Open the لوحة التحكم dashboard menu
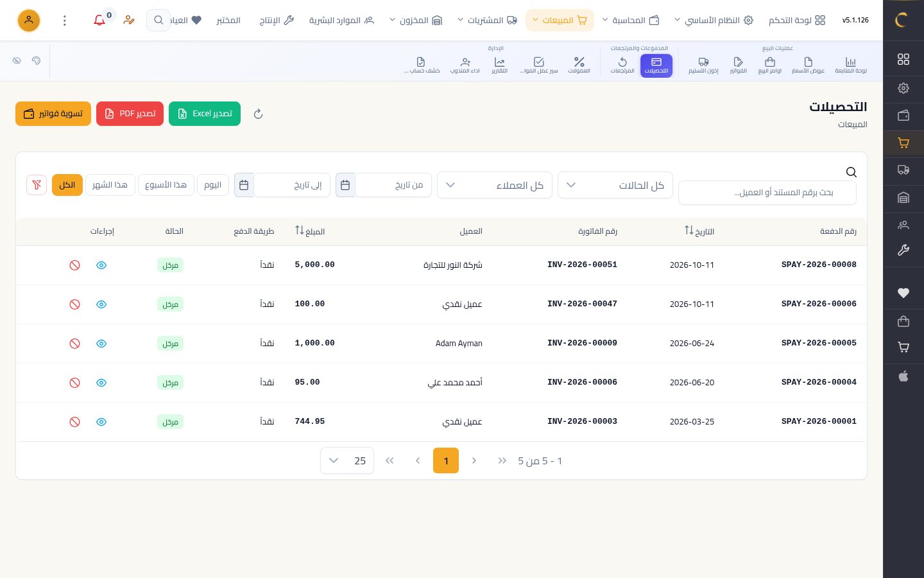The width and height of the screenshot is (924, 578). [x=797, y=21]
